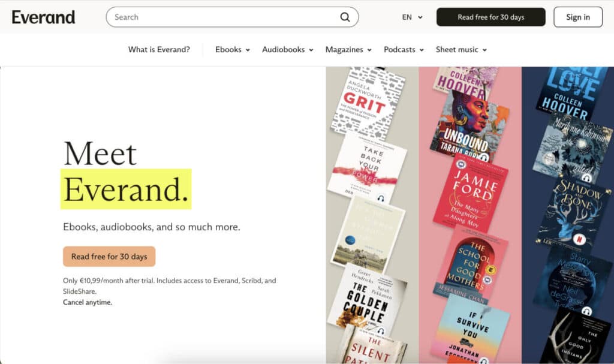This screenshot has width=614, height=364.
Task: Click the headphones icon above Shadow and Bone
Action: coord(586,178)
